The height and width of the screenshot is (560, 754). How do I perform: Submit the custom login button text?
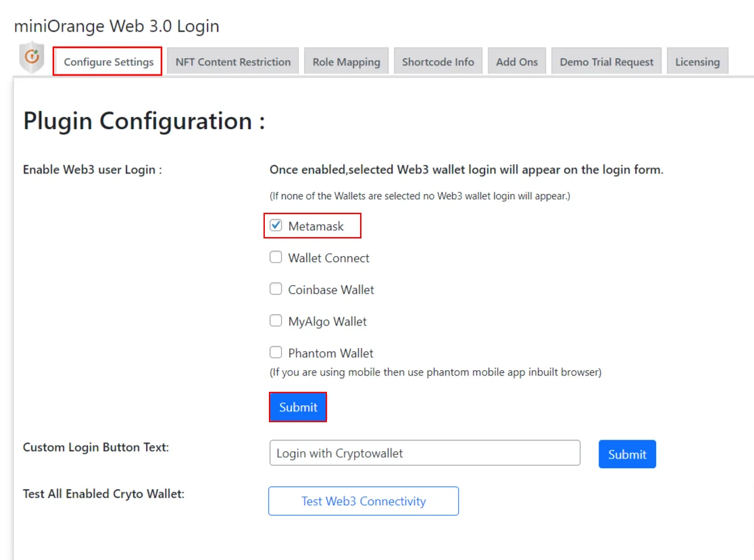627,454
